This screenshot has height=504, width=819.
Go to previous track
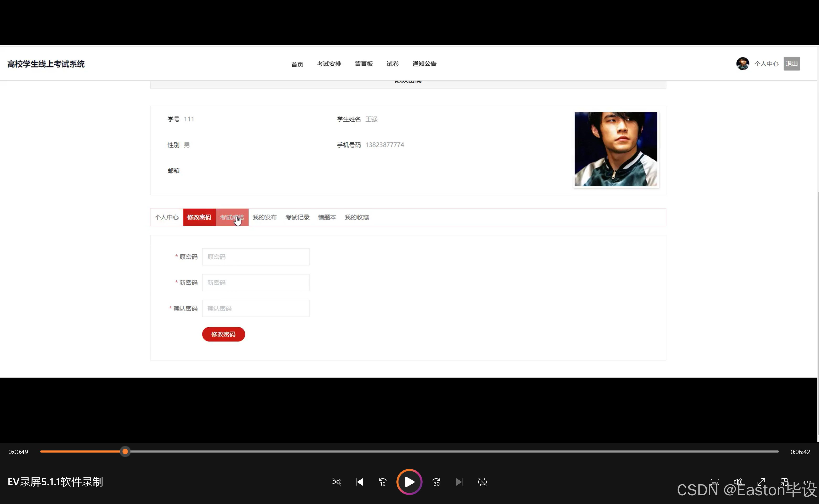tap(359, 482)
